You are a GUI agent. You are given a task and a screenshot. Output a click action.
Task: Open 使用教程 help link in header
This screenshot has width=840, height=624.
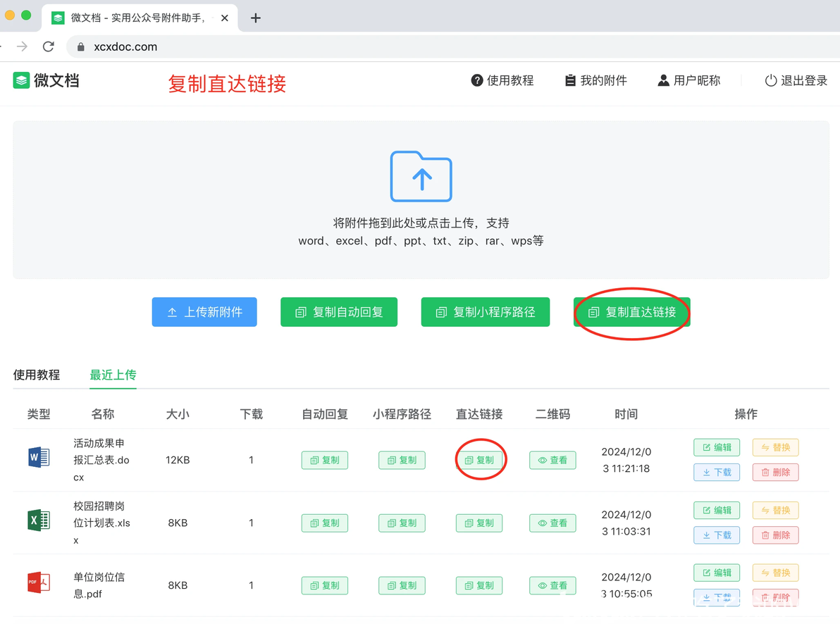[502, 80]
